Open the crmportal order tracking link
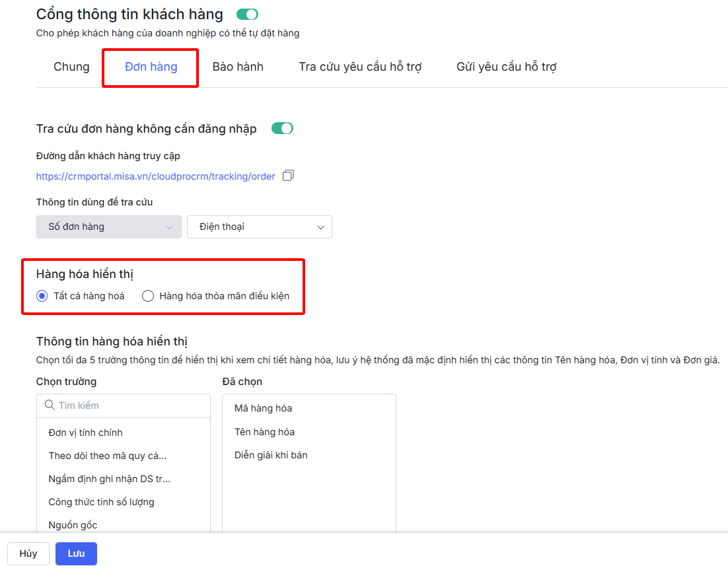The height and width of the screenshot is (568, 728). point(155,176)
